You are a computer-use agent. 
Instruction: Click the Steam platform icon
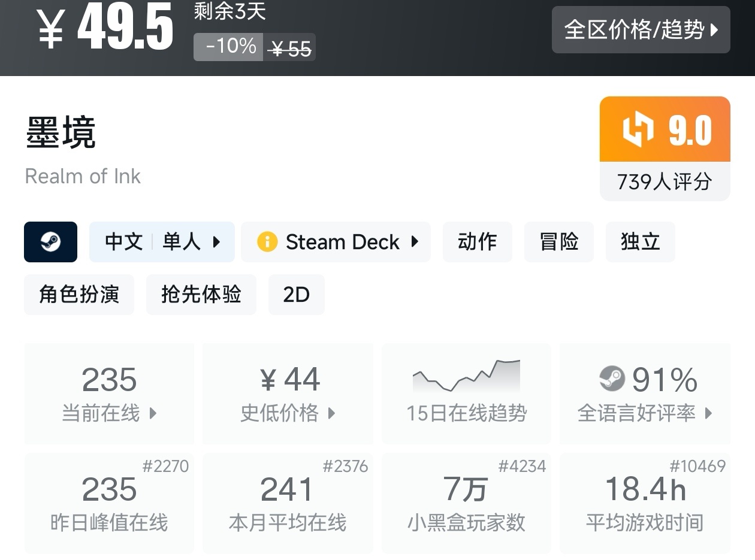pyautogui.click(x=50, y=242)
